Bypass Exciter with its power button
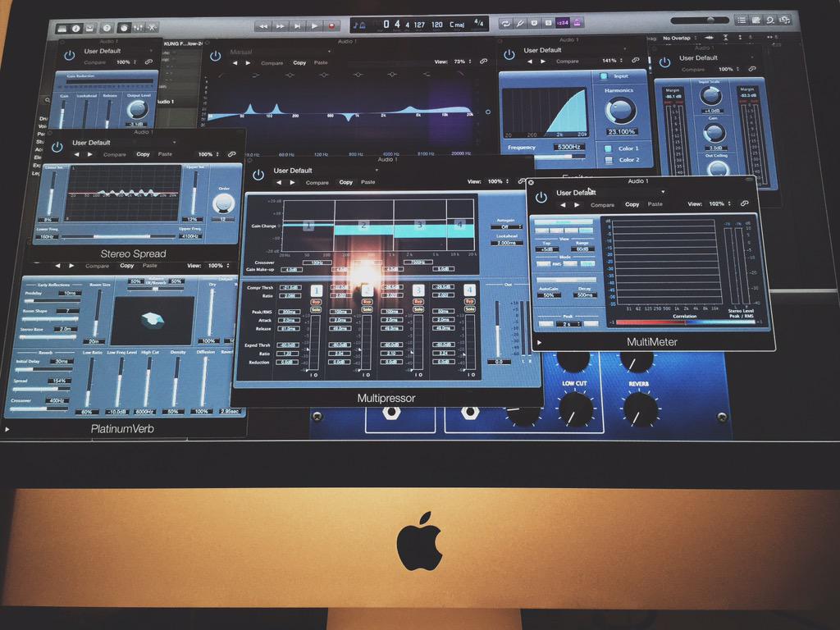The image size is (840, 630). click(509, 54)
